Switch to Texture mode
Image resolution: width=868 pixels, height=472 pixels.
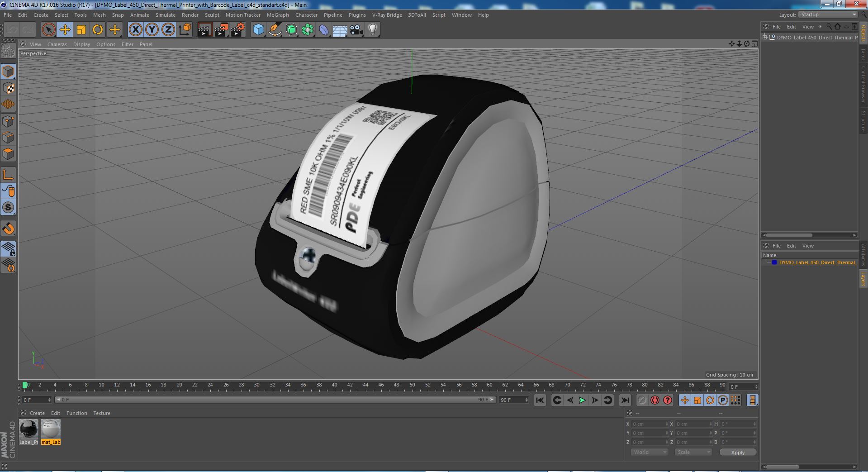point(8,88)
